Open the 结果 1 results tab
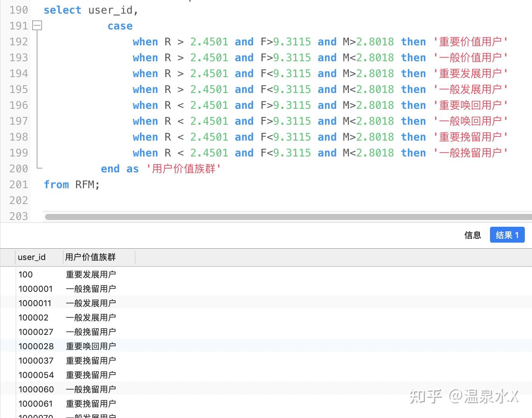 point(507,235)
